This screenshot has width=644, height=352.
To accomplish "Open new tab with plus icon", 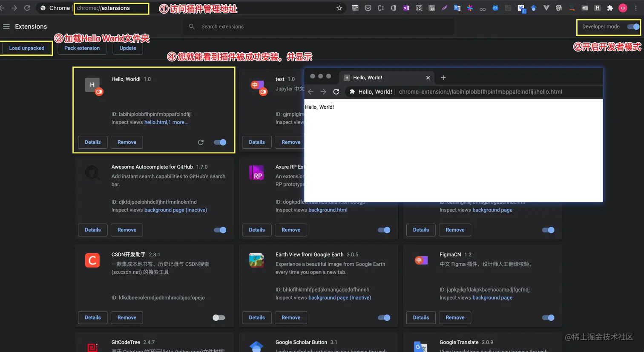I will point(443,78).
